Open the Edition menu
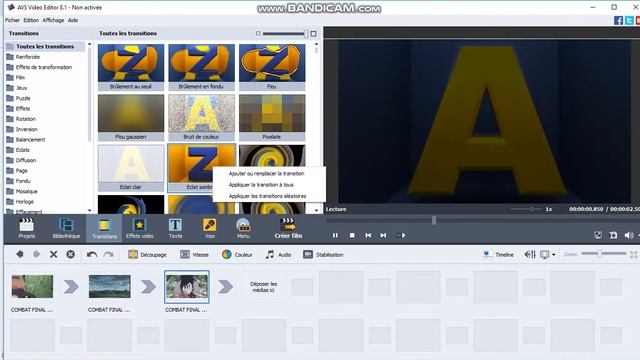The width and height of the screenshot is (640, 360). (31, 20)
